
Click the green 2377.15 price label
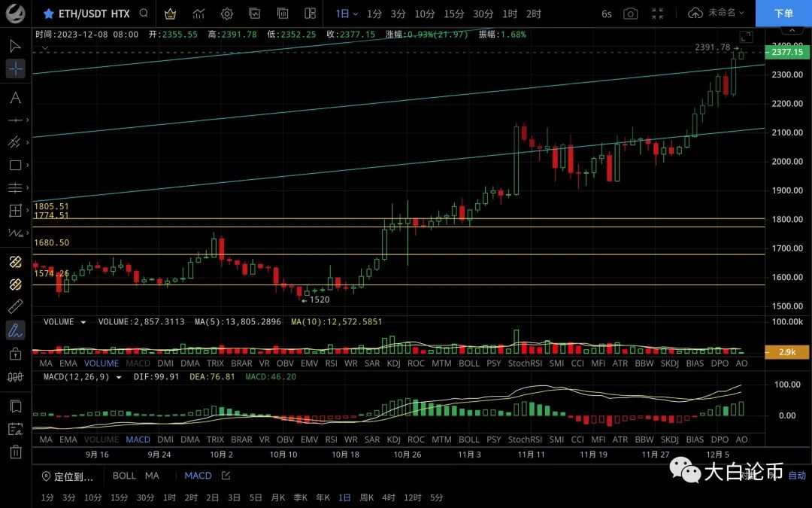pos(786,53)
